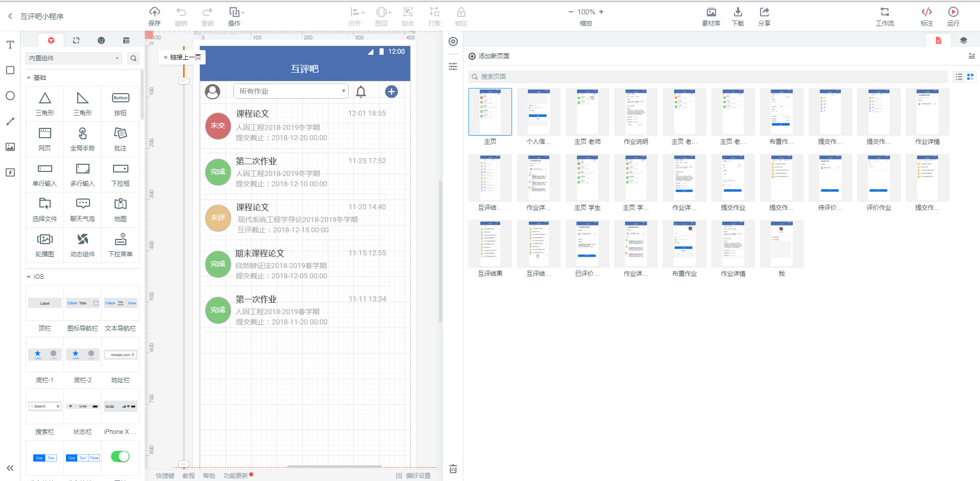Screen dimensions: 980x481
Task: Open the pages tab red document icon
Action: point(939,40)
